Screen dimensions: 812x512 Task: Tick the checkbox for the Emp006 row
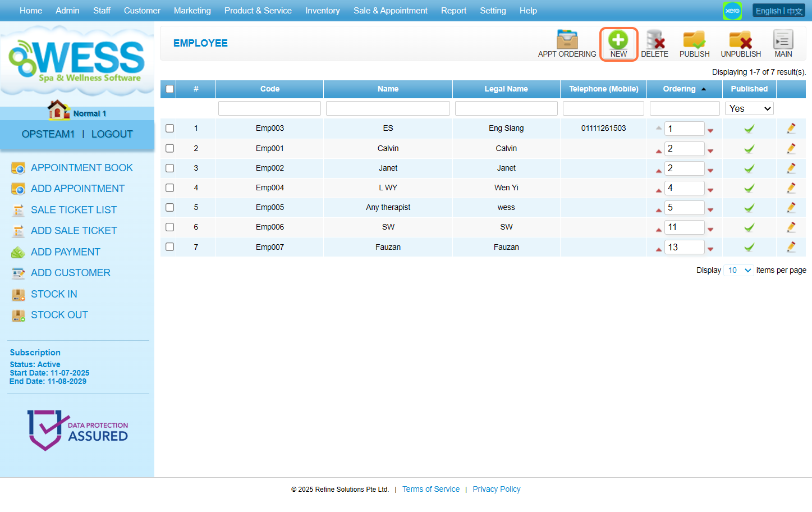coord(169,227)
